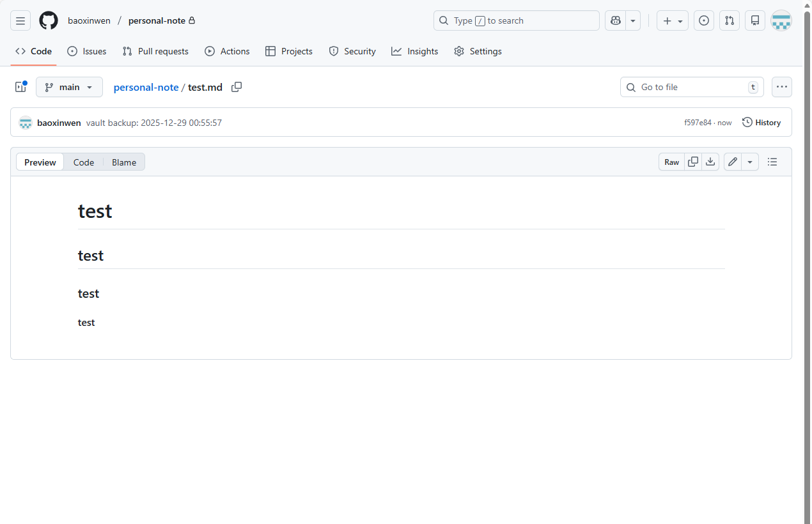This screenshot has width=812, height=524.
Task: Expand the create new plus dropdown
Action: point(673,20)
